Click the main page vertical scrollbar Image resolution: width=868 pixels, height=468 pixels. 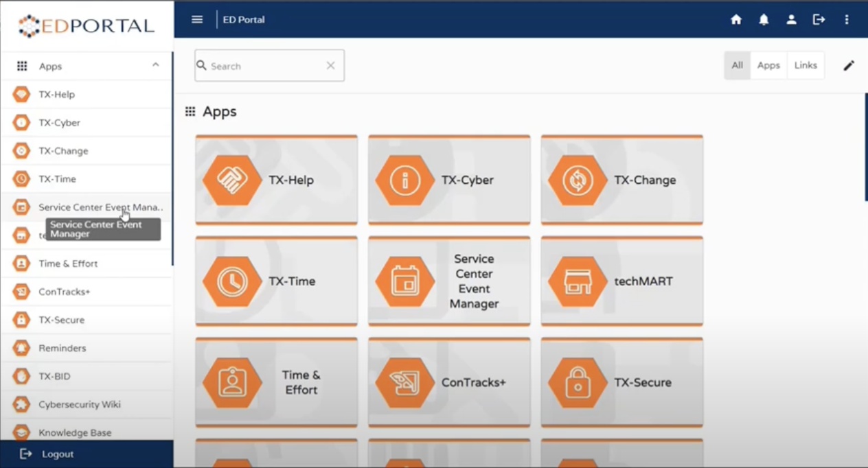[x=866, y=148]
